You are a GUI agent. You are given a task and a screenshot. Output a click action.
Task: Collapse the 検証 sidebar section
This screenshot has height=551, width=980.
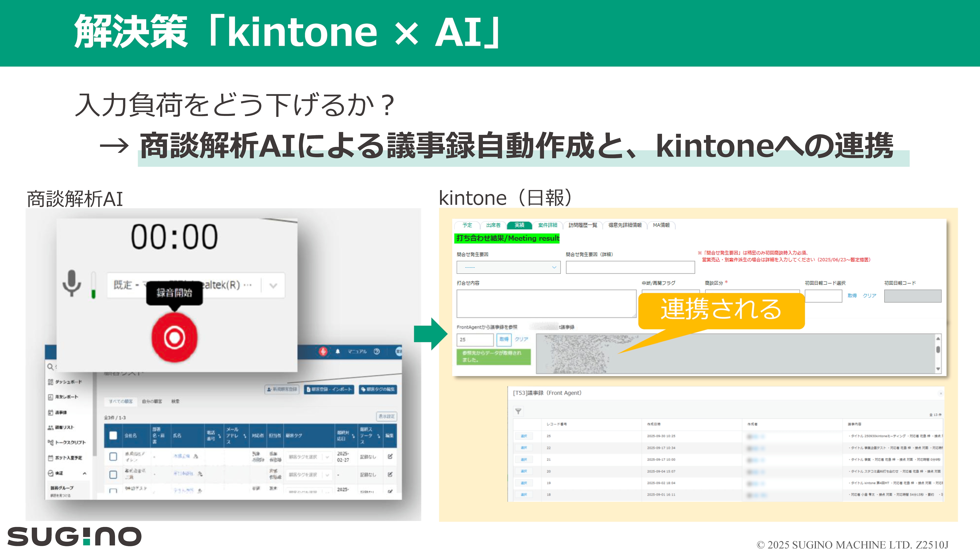(84, 473)
